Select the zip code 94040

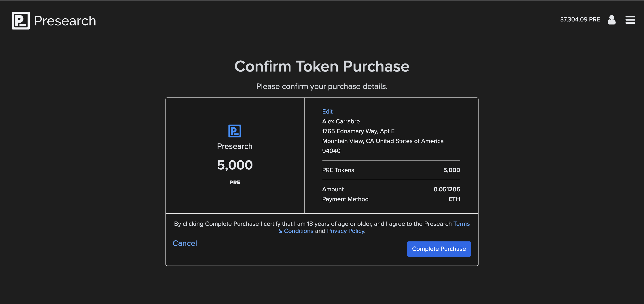(331, 151)
